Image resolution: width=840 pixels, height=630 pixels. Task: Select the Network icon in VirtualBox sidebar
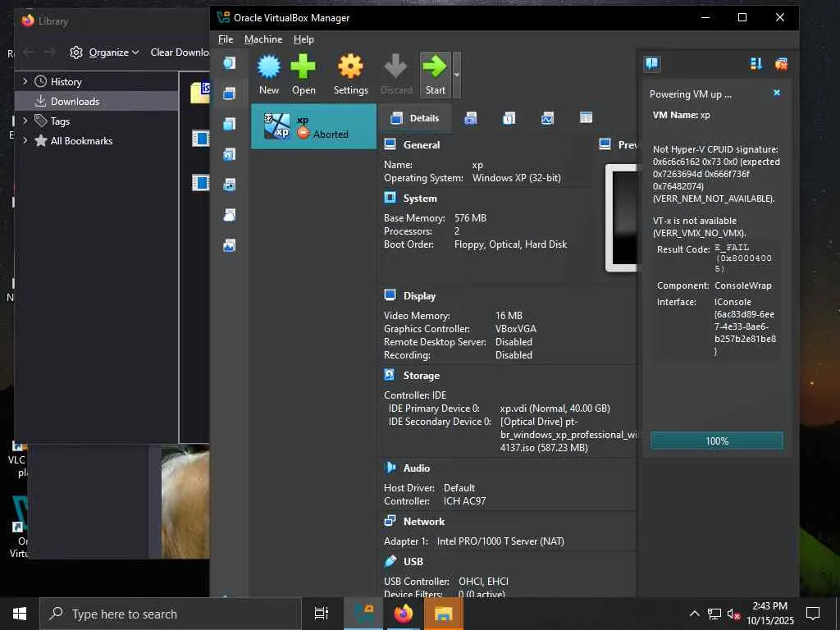pos(230,185)
